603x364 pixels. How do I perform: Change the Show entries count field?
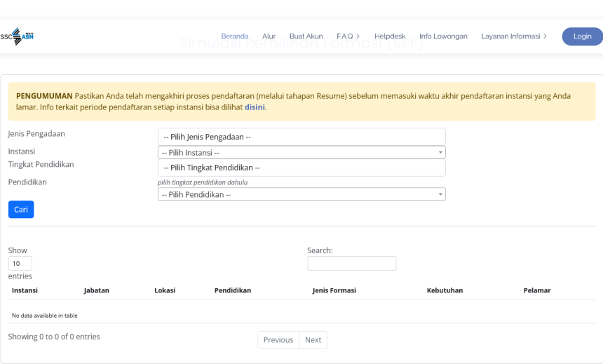click(x=20, y=264)
